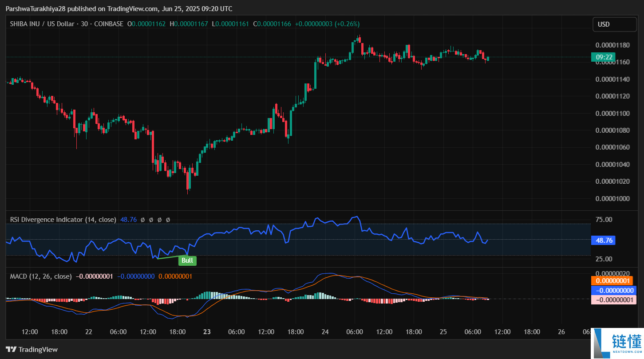
Task: Click the MACD (12, 26, close) title
Action: (40, 276)
